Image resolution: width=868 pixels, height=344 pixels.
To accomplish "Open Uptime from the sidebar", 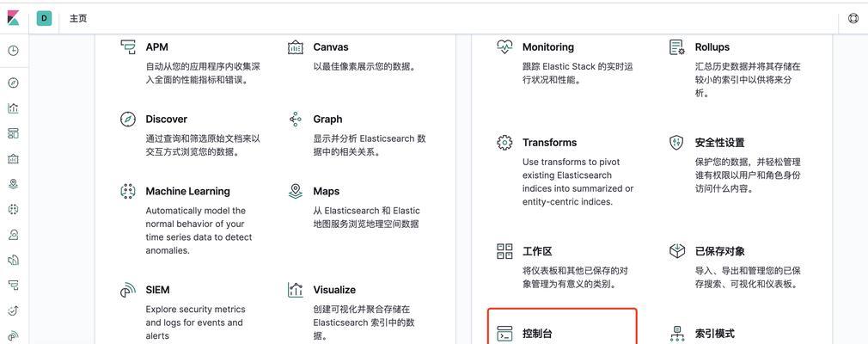I will (13, 310).
